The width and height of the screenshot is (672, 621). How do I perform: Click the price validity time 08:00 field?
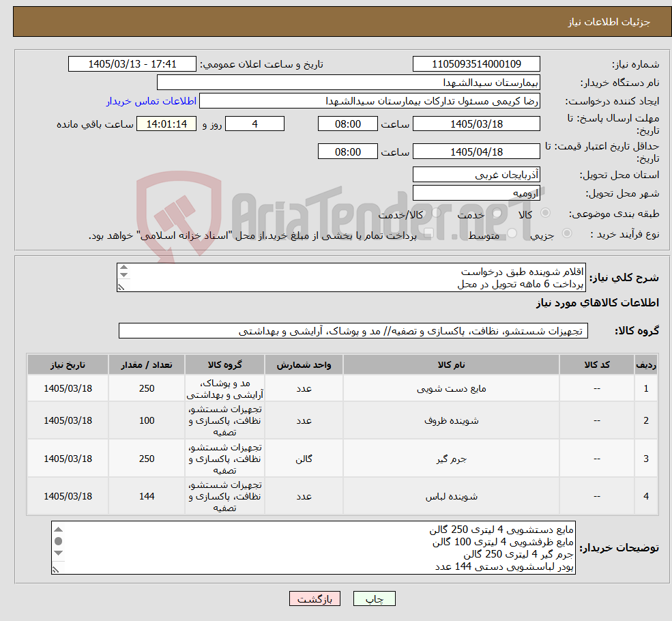click(x=347, y=151)
